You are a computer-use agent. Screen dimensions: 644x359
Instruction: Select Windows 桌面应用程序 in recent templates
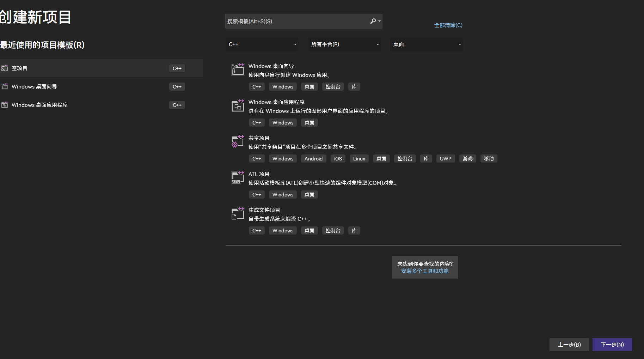[102, 105]
